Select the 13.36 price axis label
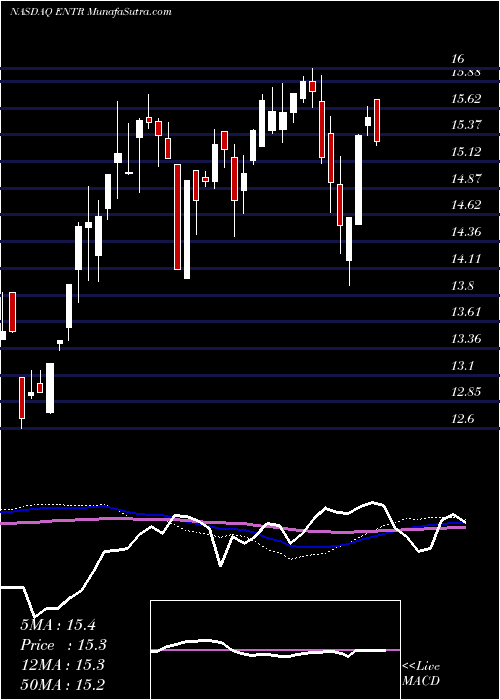 pos(466,339)
